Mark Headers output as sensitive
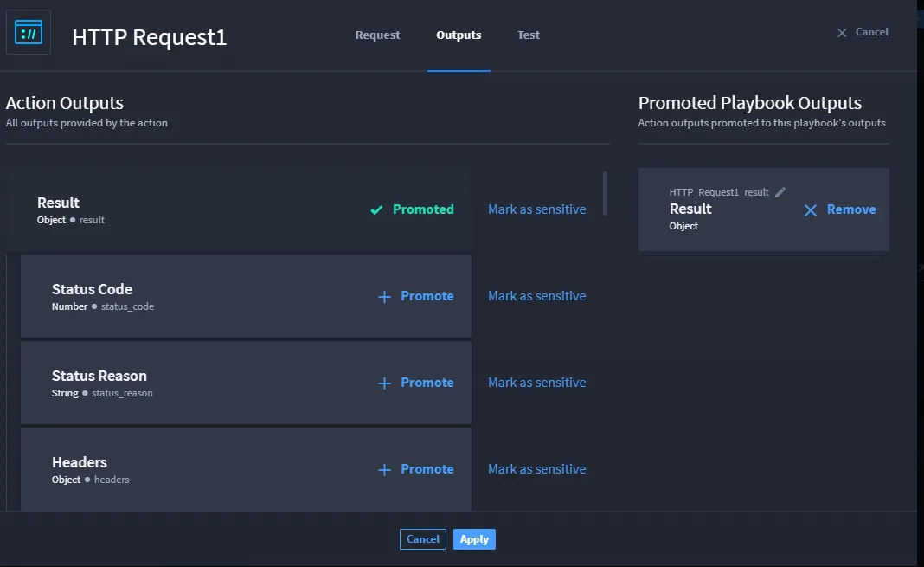The width and height of the screenshot is (924, 567). point(537,469)
